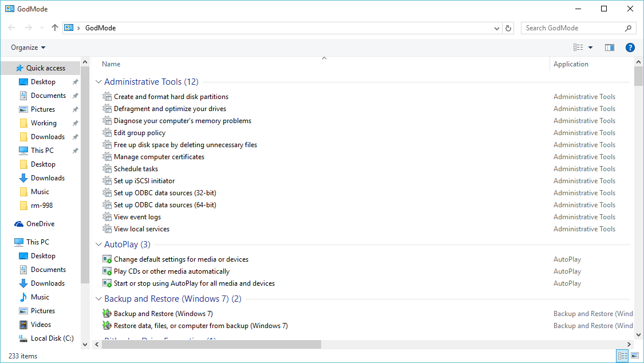Switch to large thumbnails view in status bar
The height and width of the screenshot is (363, 644).
634,356
